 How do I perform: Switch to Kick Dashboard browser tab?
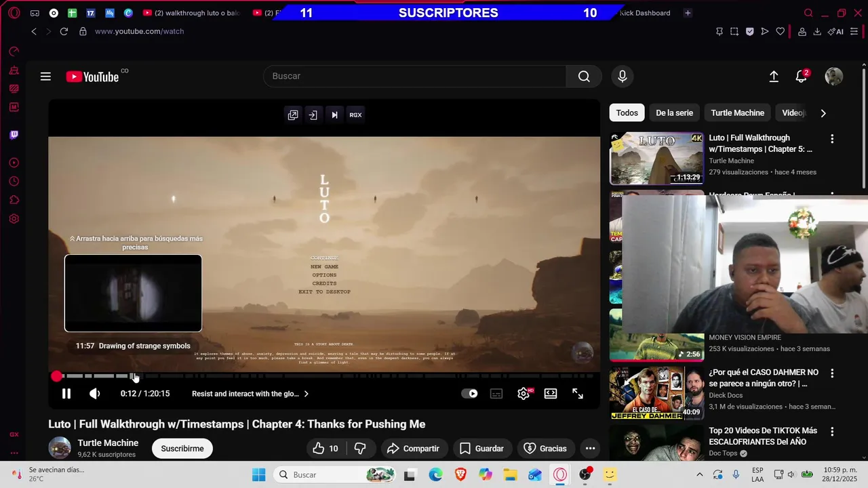tap(644, 13)
